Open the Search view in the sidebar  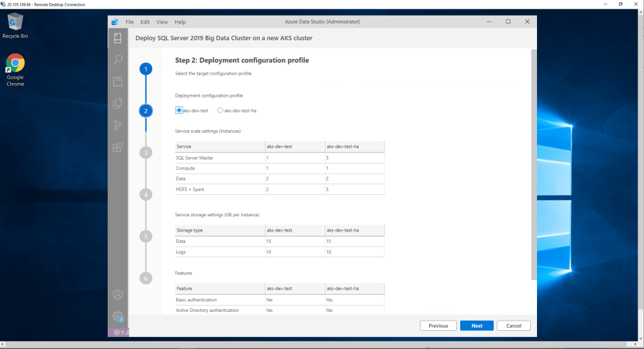click(x=117, y=60)
